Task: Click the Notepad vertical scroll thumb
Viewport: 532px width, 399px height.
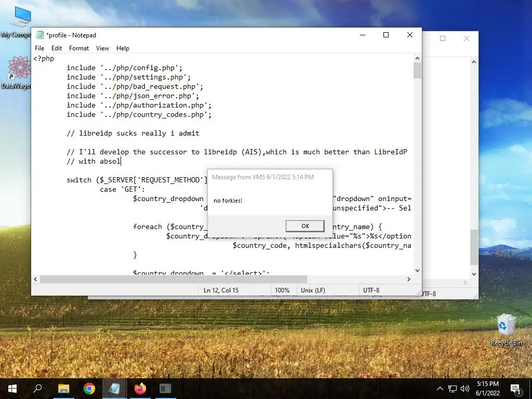Action: point(417,71)
